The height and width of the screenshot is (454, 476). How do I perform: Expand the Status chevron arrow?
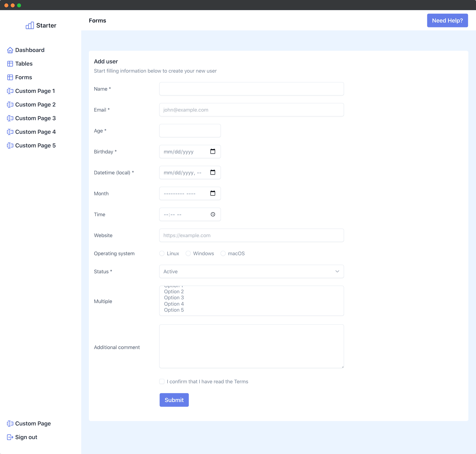337,271
